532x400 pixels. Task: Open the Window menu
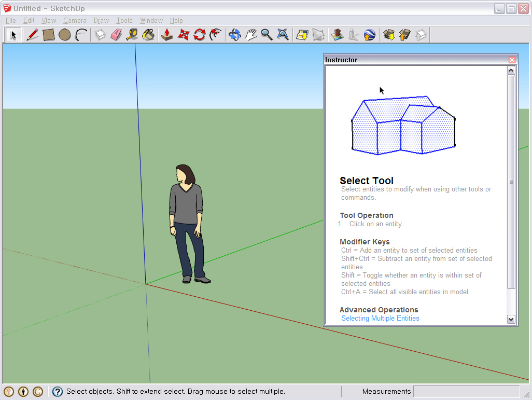click(151, 20)
